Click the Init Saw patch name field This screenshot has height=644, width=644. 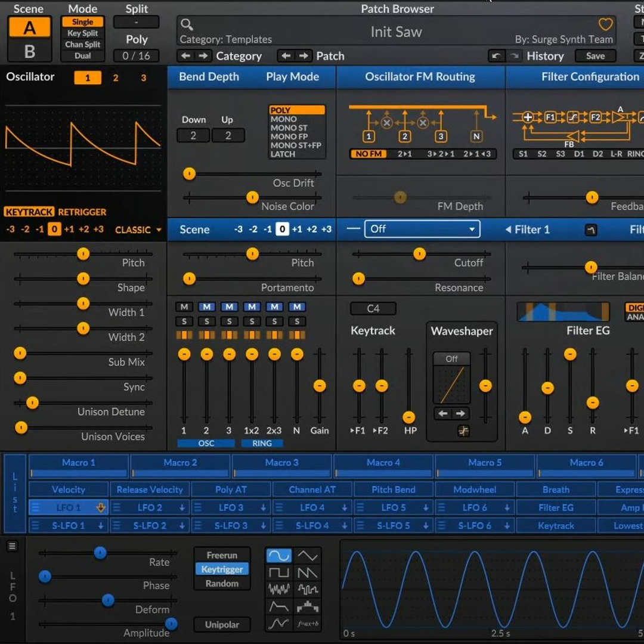395,32
